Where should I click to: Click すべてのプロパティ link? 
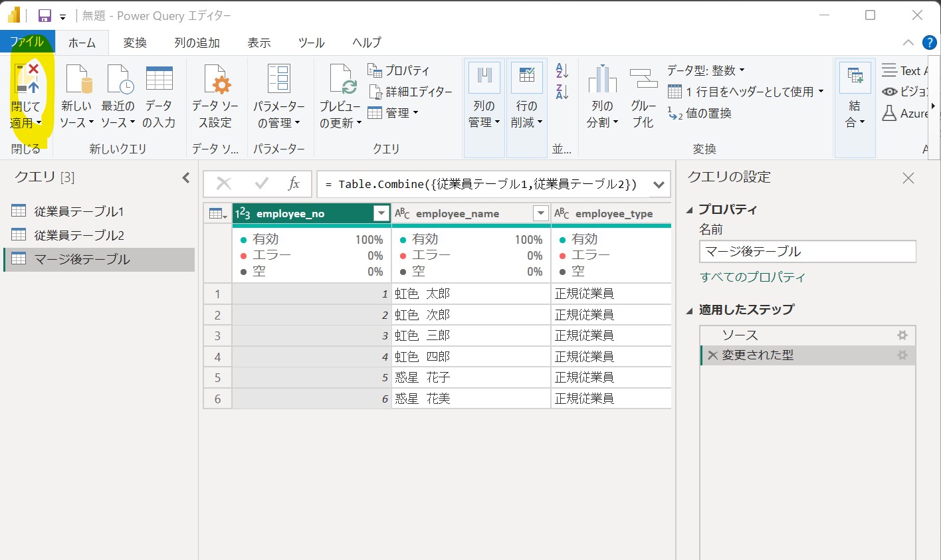(x=752, y=277)
